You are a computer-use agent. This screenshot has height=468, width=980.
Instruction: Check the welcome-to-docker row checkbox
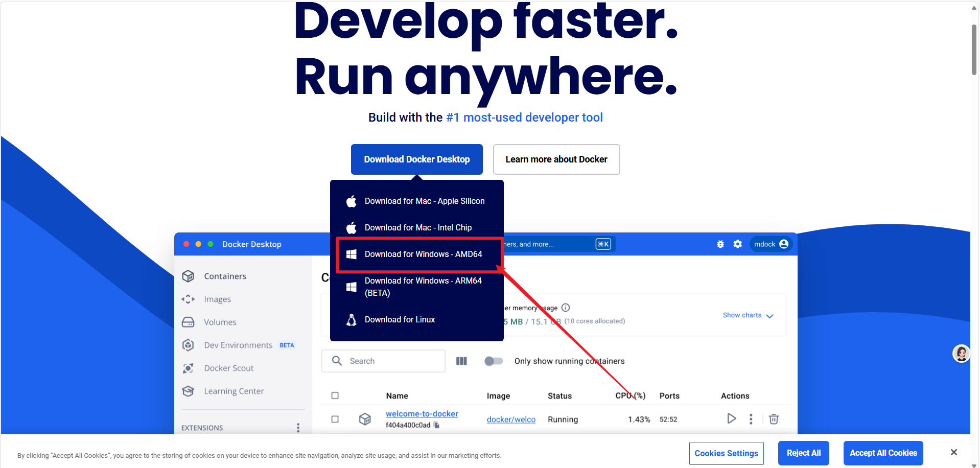tap(335, 419)
